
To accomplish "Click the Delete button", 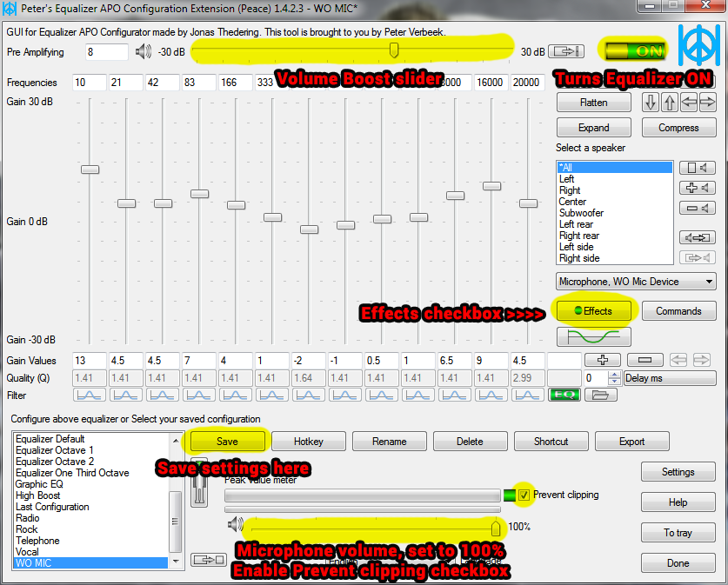I will (470, 442).
